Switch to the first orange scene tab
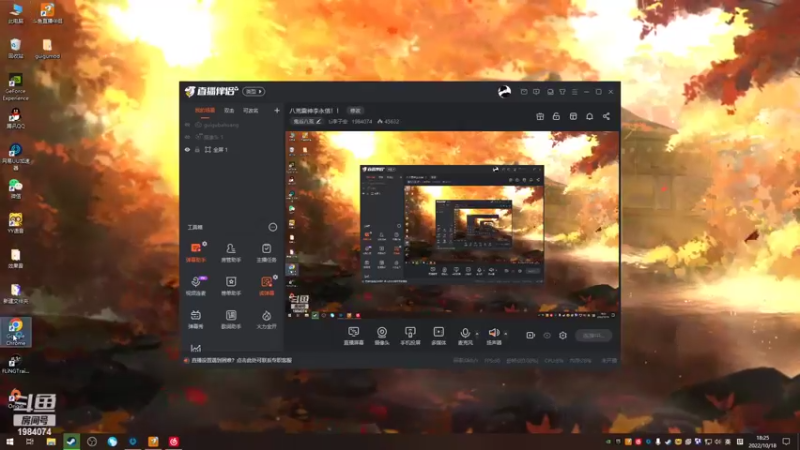 pyautogui.click(x=205, y=110)
